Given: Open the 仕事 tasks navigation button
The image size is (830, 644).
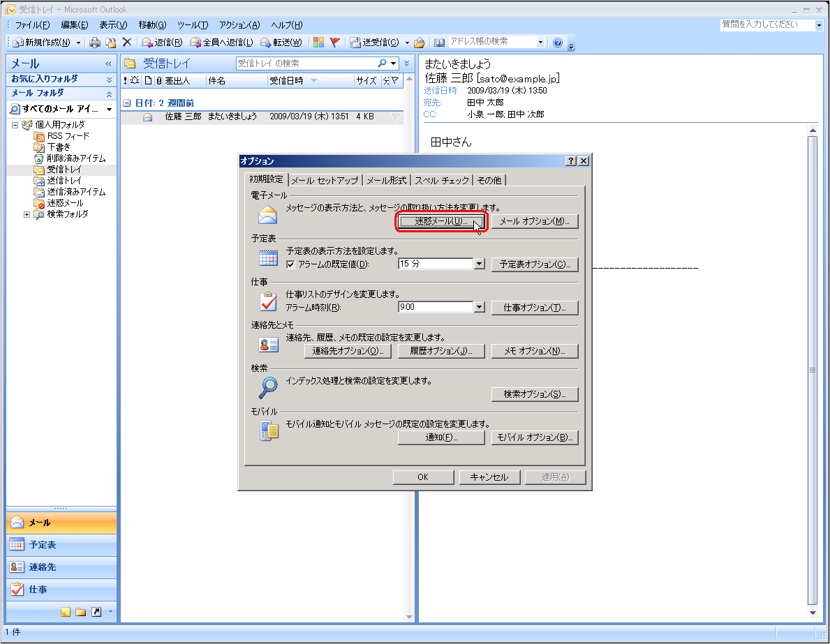Looking at the screenshot, I should tap(61, 590).
